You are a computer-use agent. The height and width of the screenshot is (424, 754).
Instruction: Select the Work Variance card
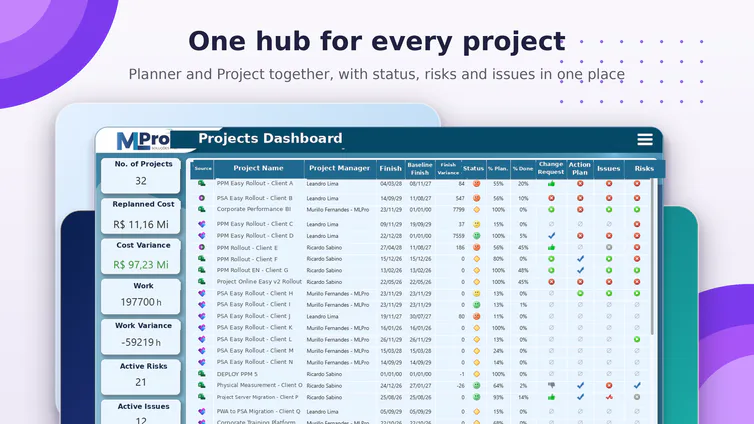[x=141, y=337]
